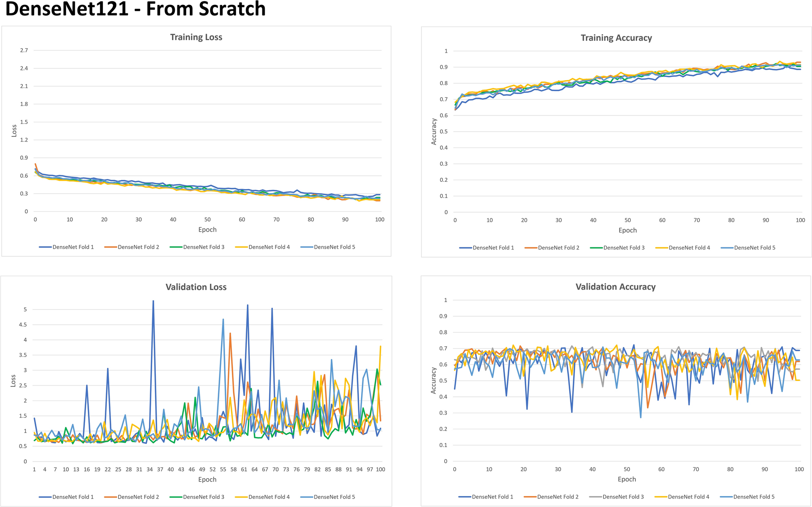Select DenseNet Fold 1 legend in Training Loss
The image size is (812, 507).
[x=73, y=247]
